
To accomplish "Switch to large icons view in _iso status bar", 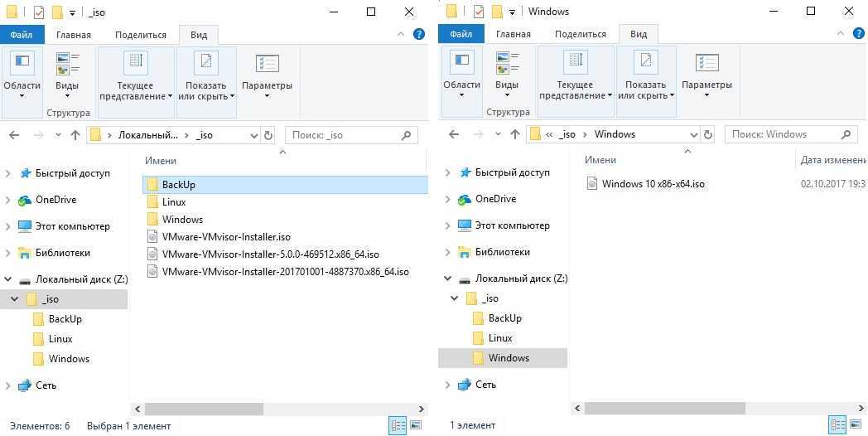I will pyautogui.click(x=416, y=426).
